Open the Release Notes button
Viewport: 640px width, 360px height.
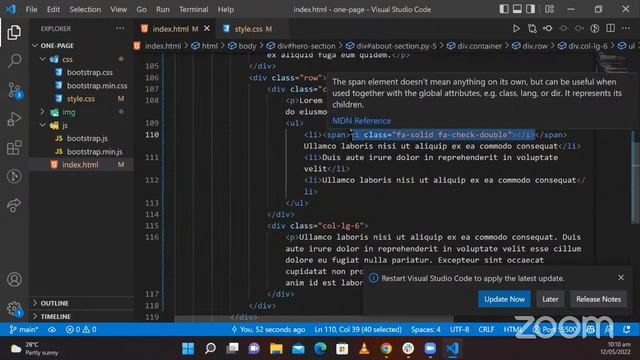point(598,299)
